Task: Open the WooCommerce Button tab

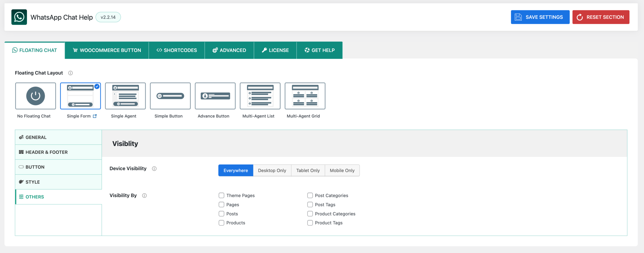Action: [107, 50]
